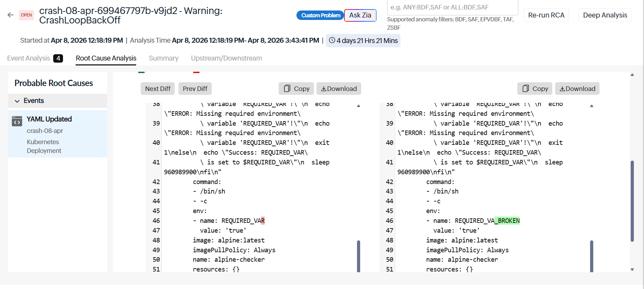Go to Prev Diff
This screenshot has height=289, width=644.
(x=195, y=89)
